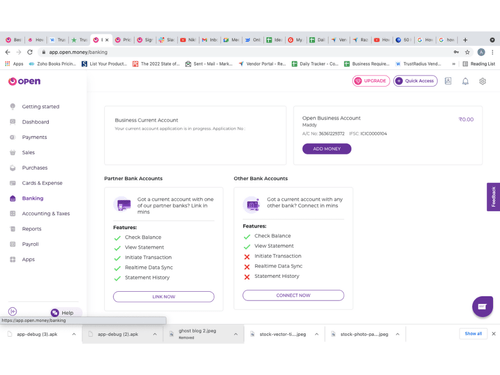This screenshot has height=375, width=500.
Task: Open the Quick Access button
Action: [415, 81]
